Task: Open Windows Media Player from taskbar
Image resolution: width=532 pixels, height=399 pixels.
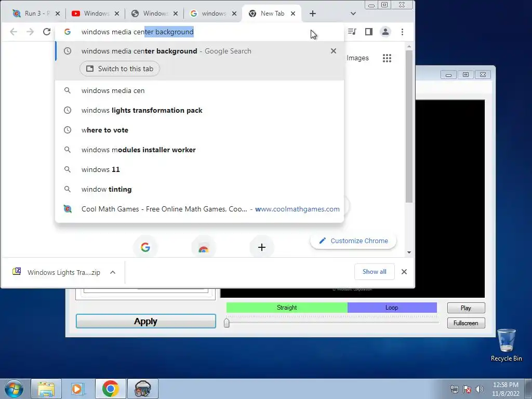Action: point(78,389)
